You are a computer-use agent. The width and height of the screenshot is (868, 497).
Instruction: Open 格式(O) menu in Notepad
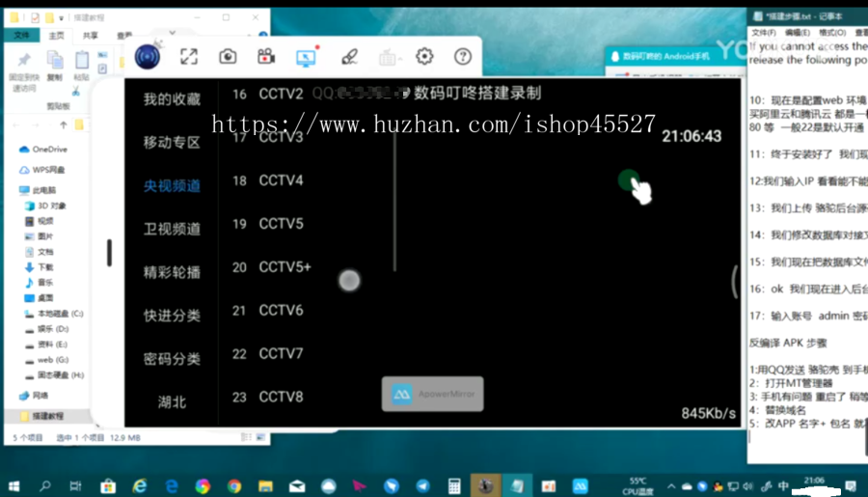click(x=832, y=33)
